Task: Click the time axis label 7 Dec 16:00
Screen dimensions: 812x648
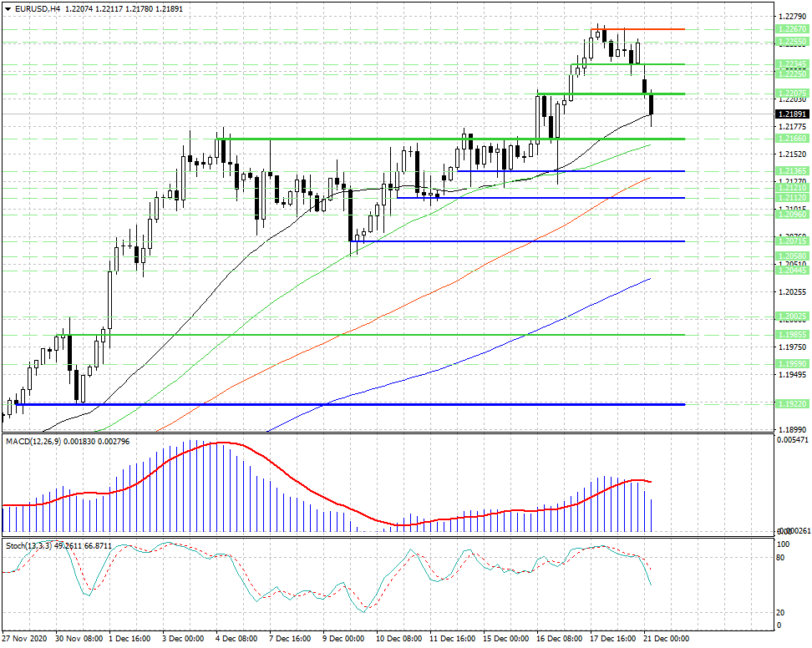Action: point(290,638)
